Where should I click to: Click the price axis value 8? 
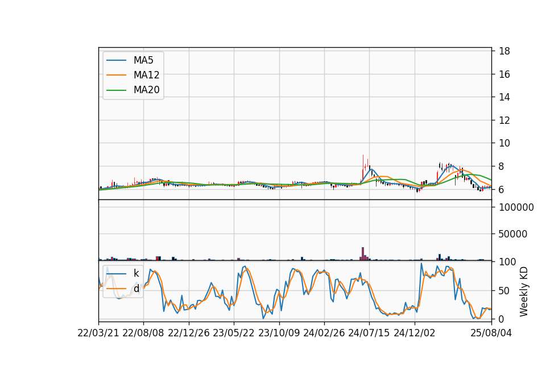pos(502,166)
